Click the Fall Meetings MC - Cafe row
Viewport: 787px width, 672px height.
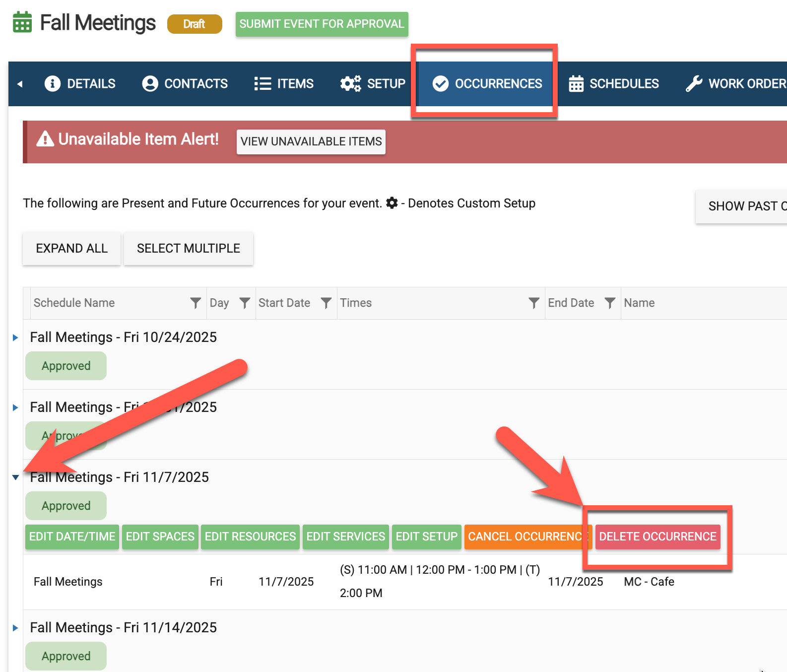pos(347,582)
